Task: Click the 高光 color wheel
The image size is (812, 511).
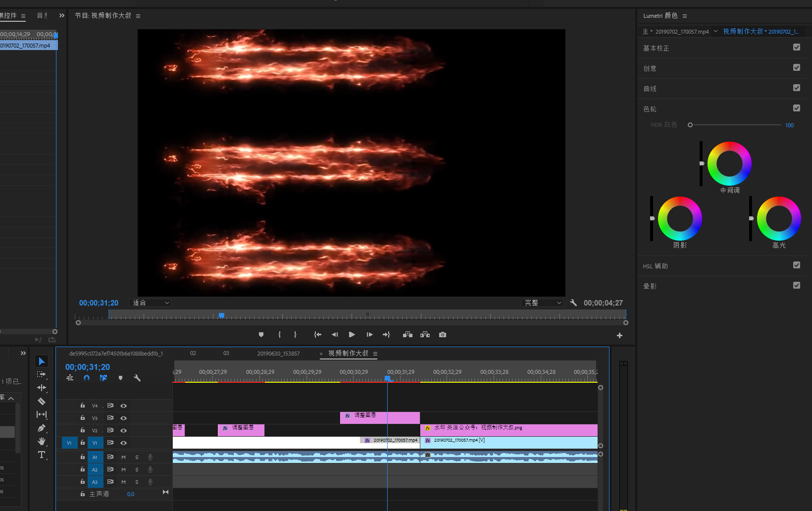Action: (x=779, y=218)
